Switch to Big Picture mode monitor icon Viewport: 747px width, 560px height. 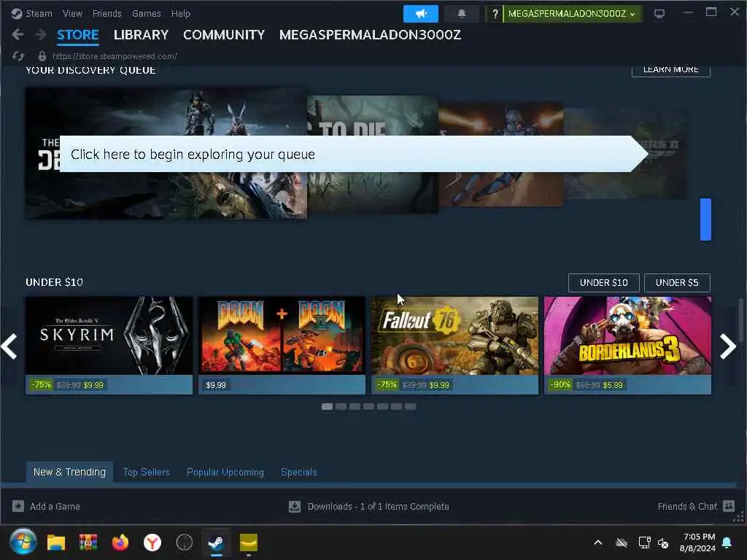click(x=659, y=14)
